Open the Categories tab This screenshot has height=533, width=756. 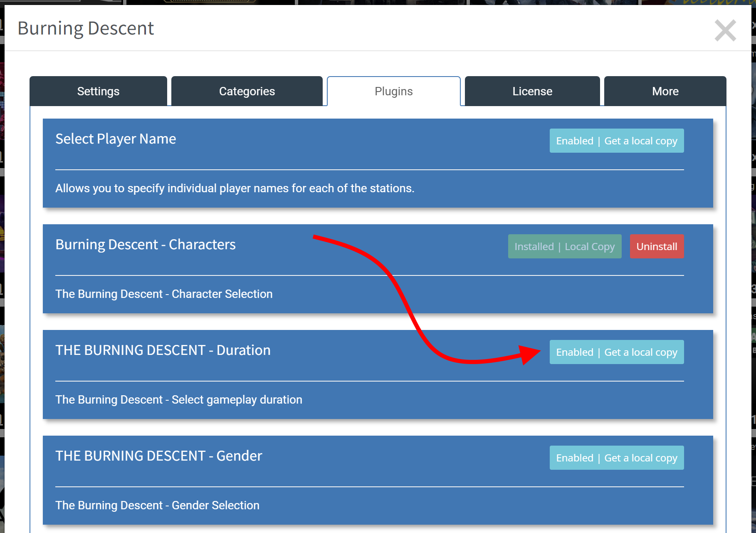pyautogui.click(x=247, y=91)
